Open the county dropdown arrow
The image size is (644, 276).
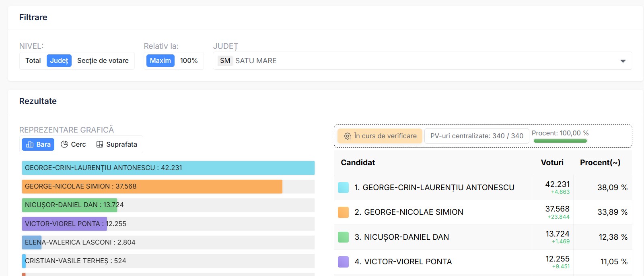click(x=623, y=61)
